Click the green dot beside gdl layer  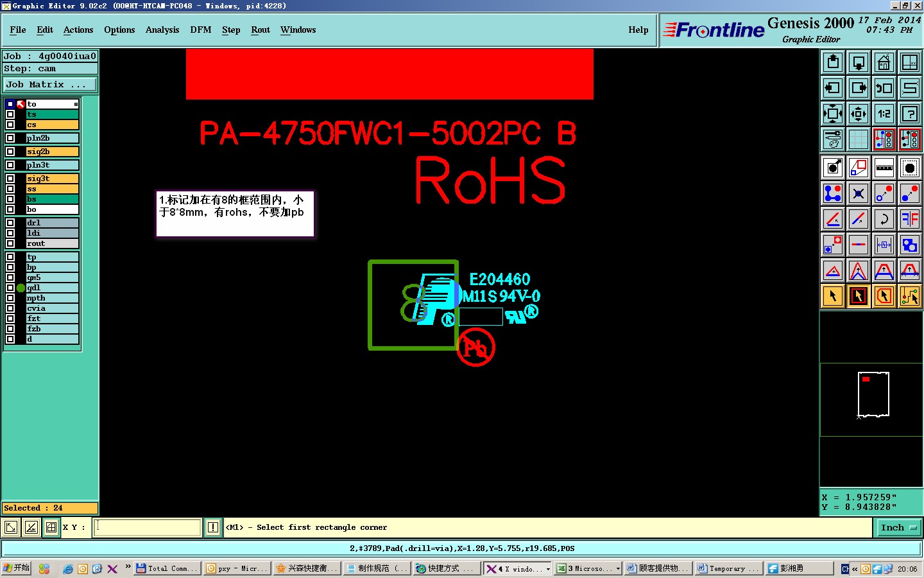click(21, 288)
